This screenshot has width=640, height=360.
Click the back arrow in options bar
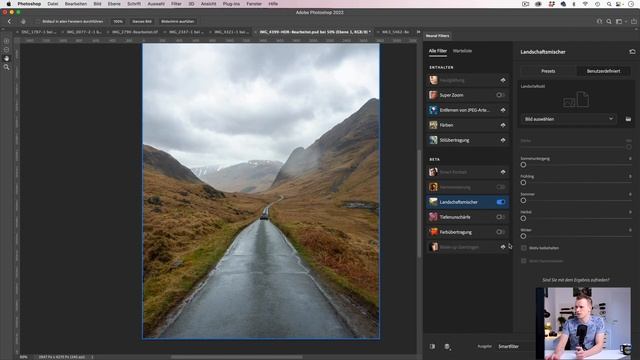point(10,21)
